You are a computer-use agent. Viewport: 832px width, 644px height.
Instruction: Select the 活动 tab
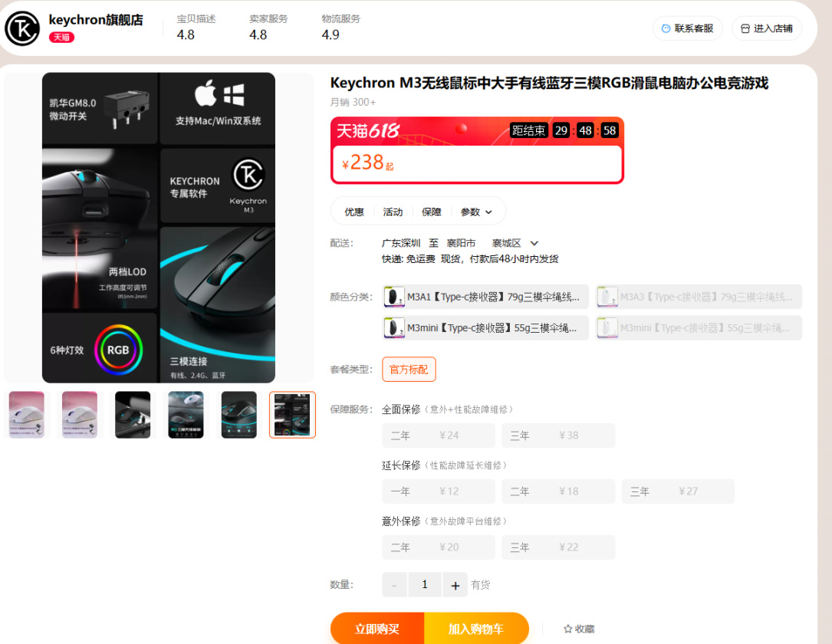393,212
